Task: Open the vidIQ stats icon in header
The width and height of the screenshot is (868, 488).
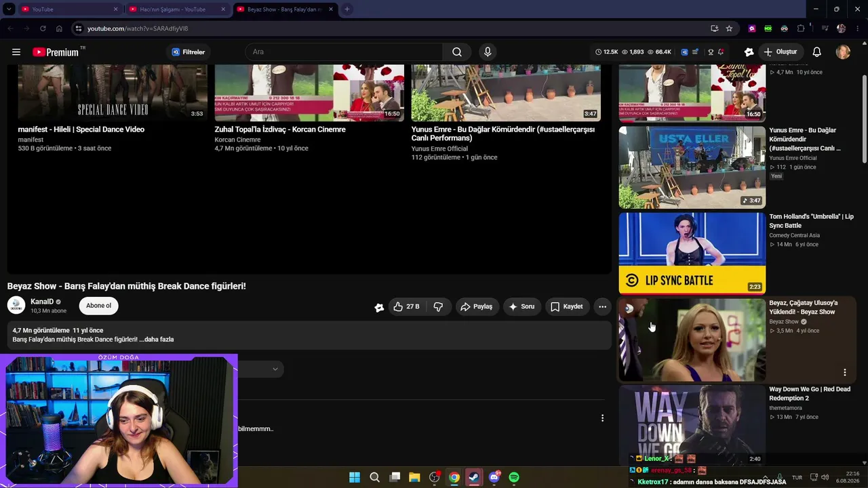Action: click(x=684, y=52)
